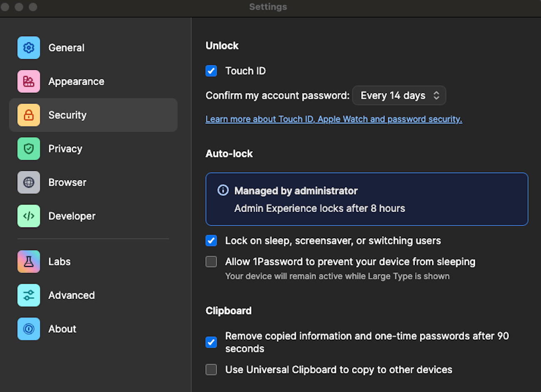Click the Settings window title bar
The image size is (541, 392).
(268, 7)
